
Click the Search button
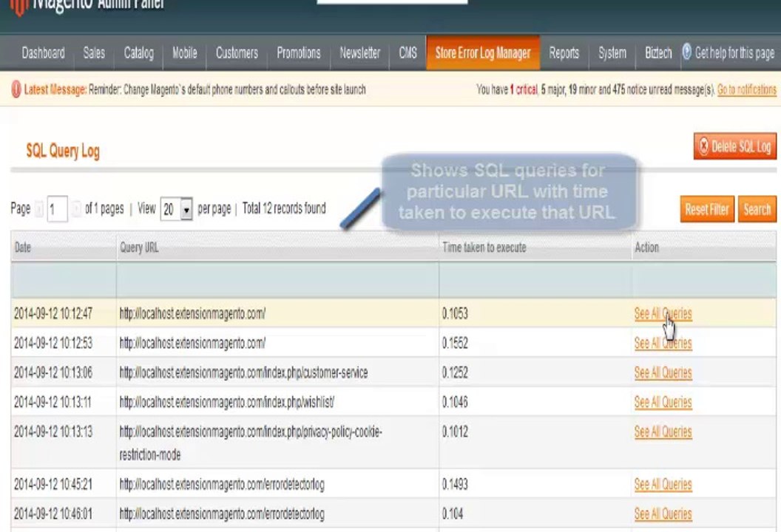coord(757,209)
